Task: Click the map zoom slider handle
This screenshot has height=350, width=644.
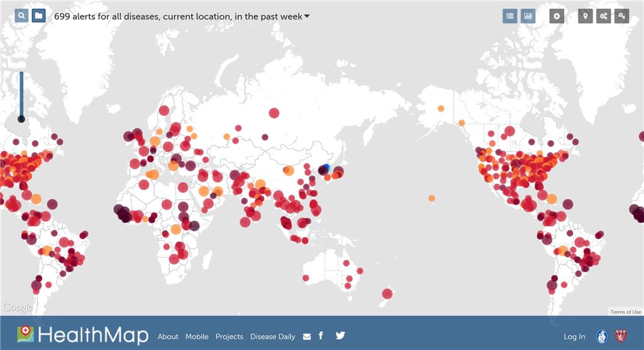Action: 21,119
